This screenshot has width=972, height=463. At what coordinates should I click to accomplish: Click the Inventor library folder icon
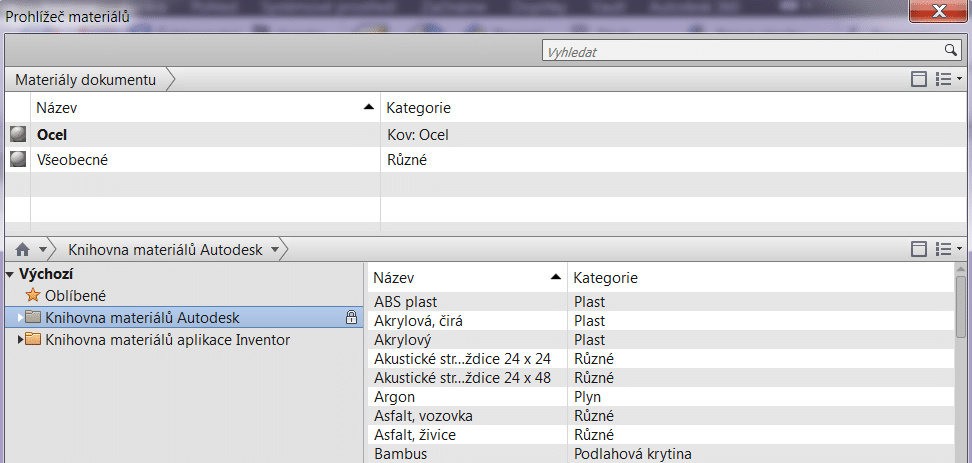33,340
